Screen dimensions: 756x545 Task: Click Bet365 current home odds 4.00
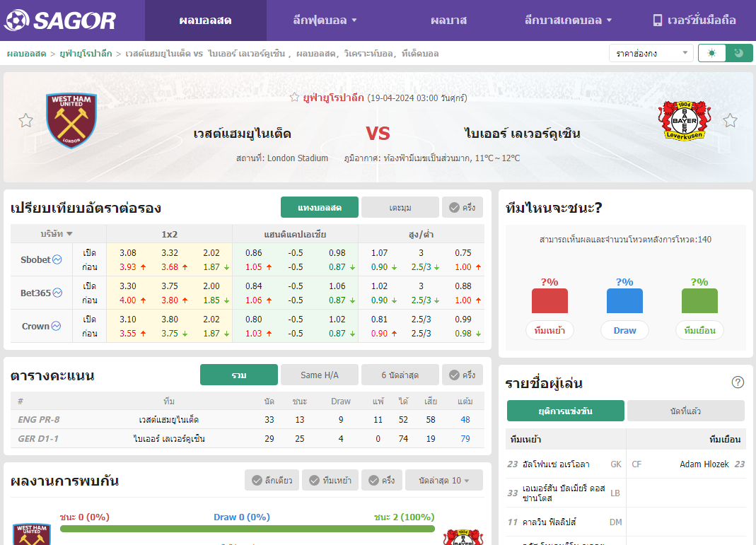pyautogui.click(x=128, y=300)
